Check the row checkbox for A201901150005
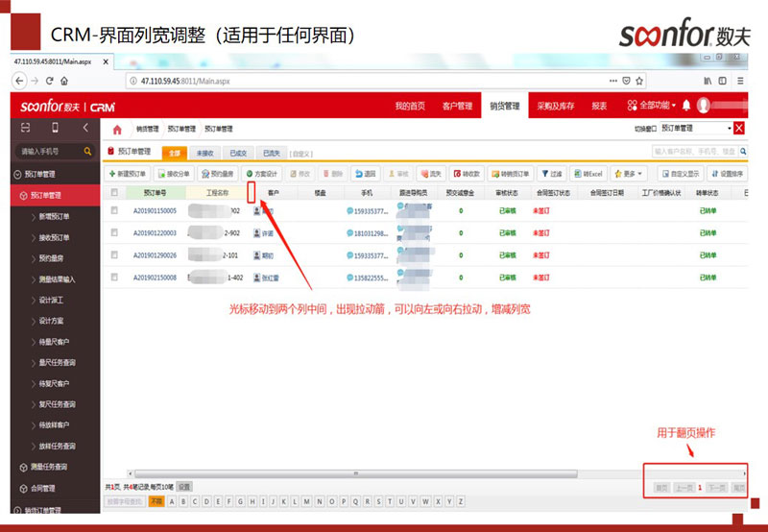768x532 pixels. (115, 210)
